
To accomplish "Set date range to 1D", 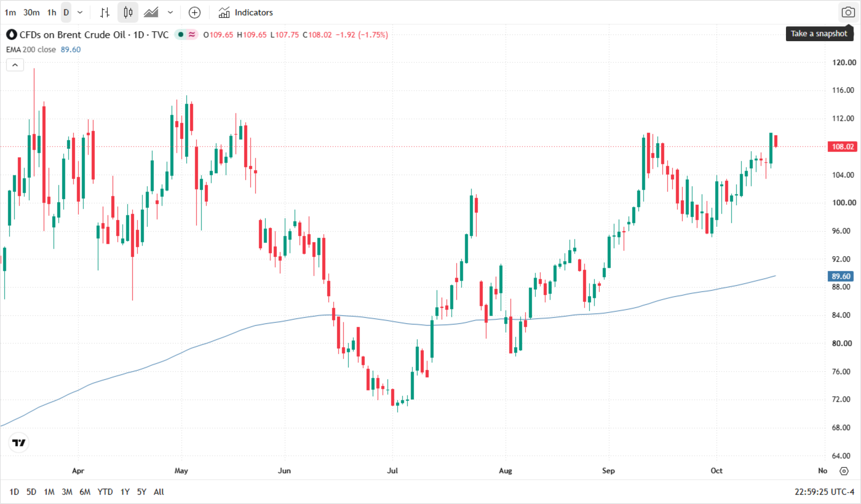I will pyautogui.click(x=14, y=492).
